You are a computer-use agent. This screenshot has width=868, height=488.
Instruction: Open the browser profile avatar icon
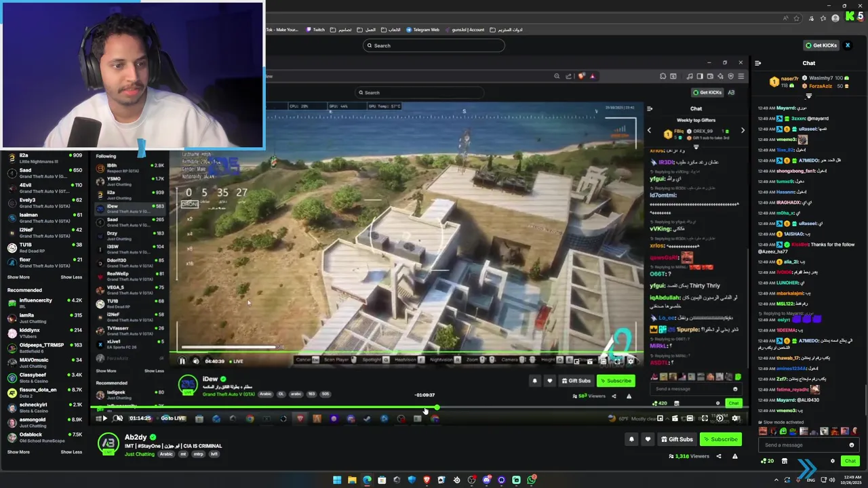[836, 18]
